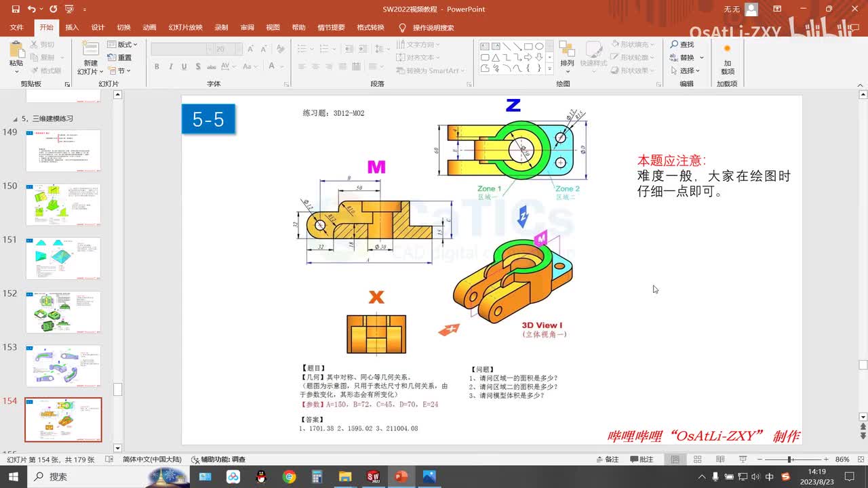Toggle Strikethrough (abc) formatting
Viewport: 868px width, 488px height.
tap(212, 66)
